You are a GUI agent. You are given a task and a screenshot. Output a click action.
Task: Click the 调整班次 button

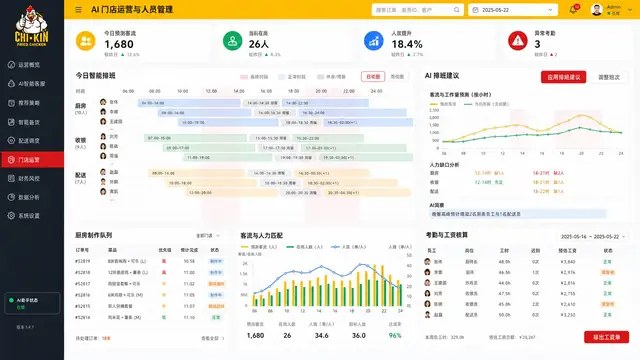609,77
